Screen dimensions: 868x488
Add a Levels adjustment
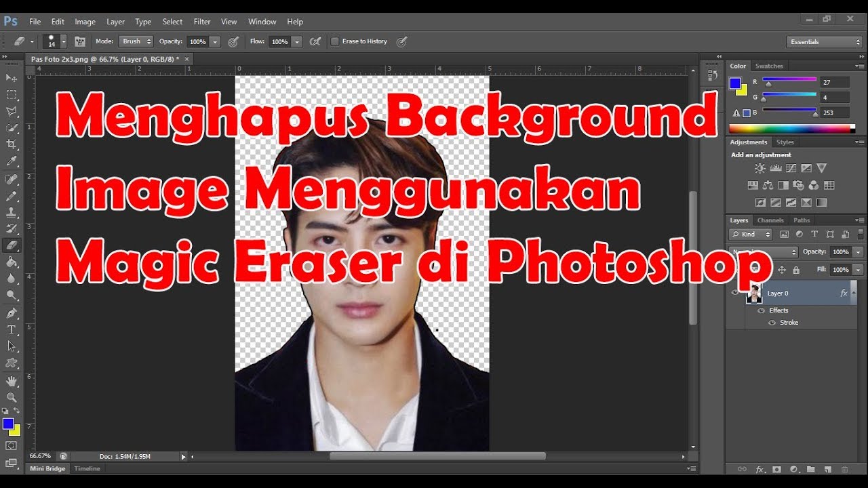click(776, 168)
